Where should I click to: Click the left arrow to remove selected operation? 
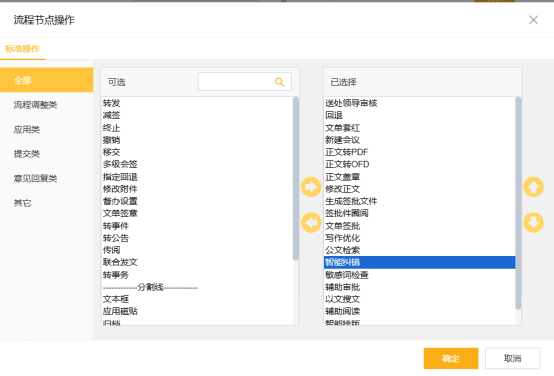[311, 223]
